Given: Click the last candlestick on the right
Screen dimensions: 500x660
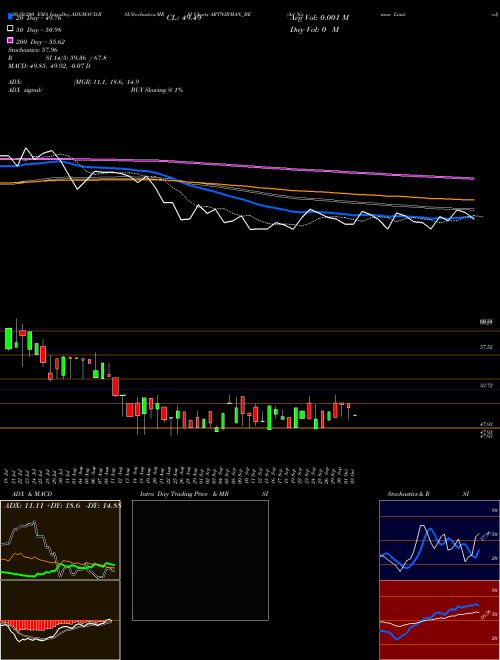Looking at the screenshot, I should pos(355,415).
